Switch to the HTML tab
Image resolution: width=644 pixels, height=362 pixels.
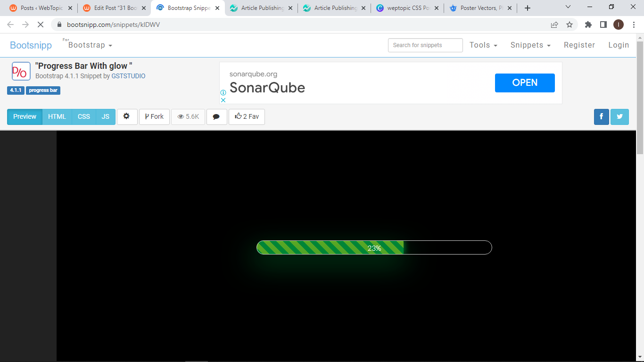tap(57, 116)
